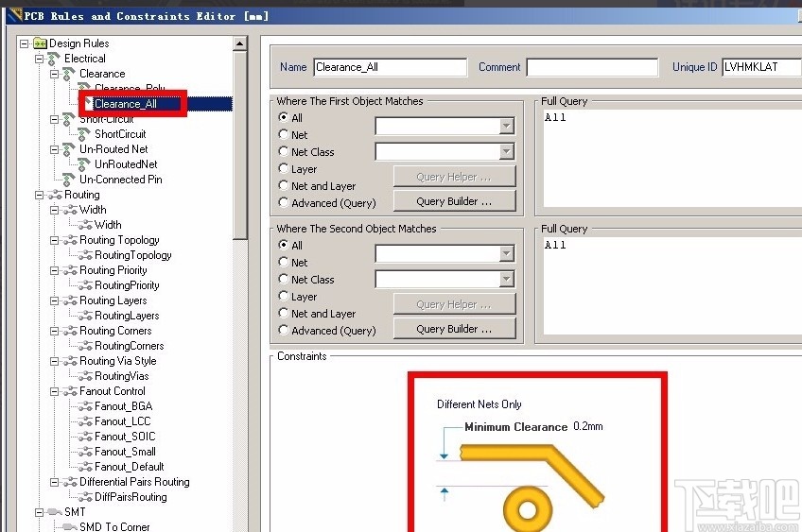Click the Routing Topology category icon
Viewport: 802px width, 532px height.
[x=70, y=240]
